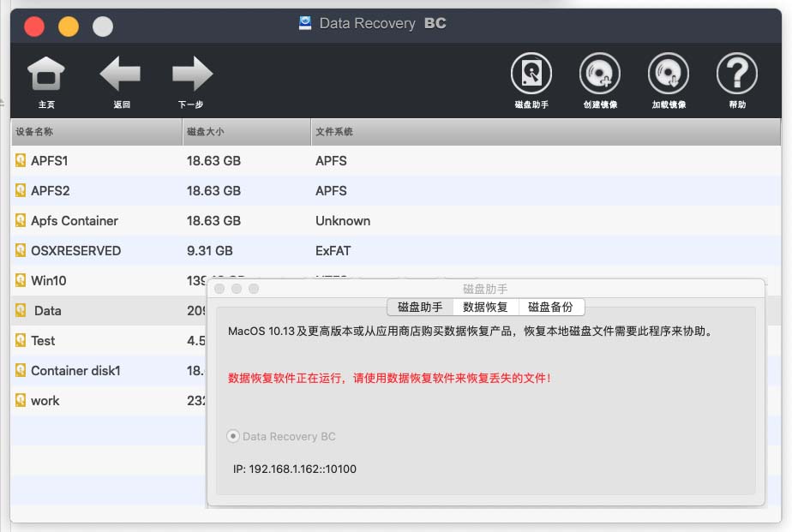Select the Data volume name

point(47,311)
